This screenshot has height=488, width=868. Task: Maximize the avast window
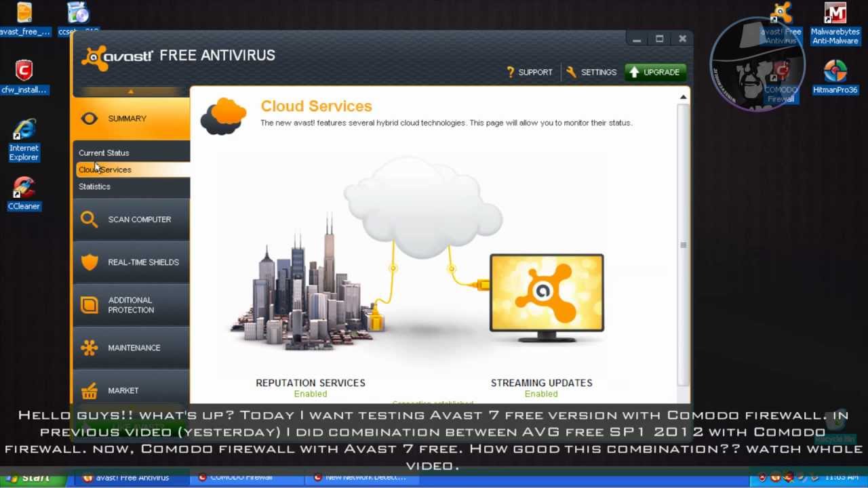(659, 39)
